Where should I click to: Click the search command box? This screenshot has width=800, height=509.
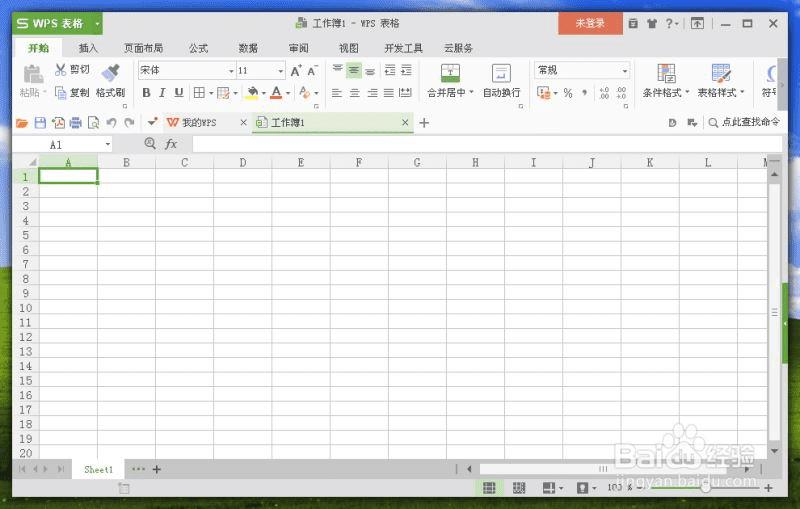744,122
